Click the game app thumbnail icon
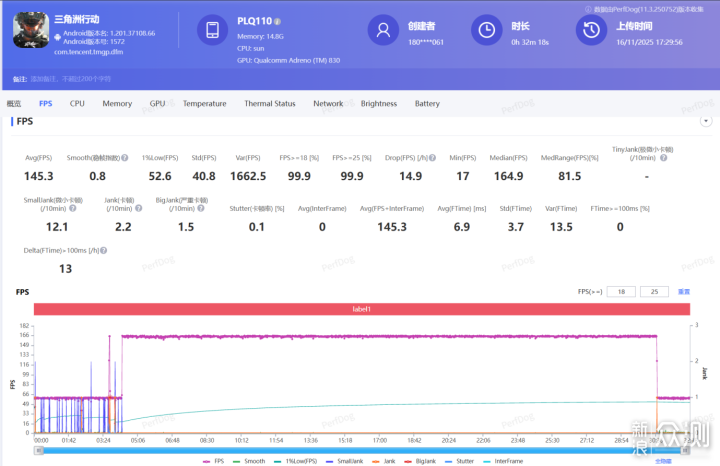Image resolution: width=720 pixels, height=466 pixels. coord(32,32)
